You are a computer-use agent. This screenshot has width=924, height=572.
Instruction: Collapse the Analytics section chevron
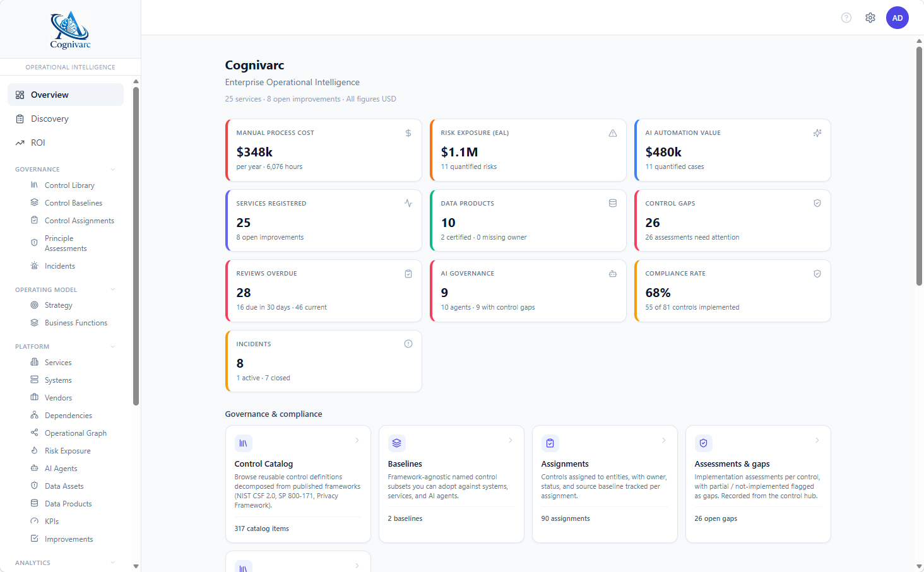click(113, 563)
